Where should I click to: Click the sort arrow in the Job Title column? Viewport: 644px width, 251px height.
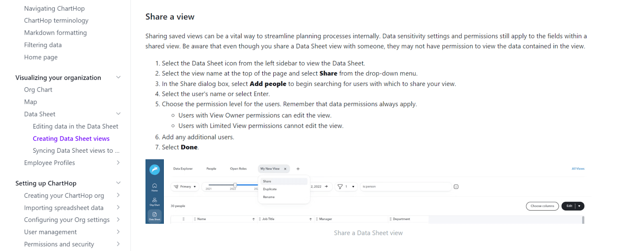tap(310, 219)
